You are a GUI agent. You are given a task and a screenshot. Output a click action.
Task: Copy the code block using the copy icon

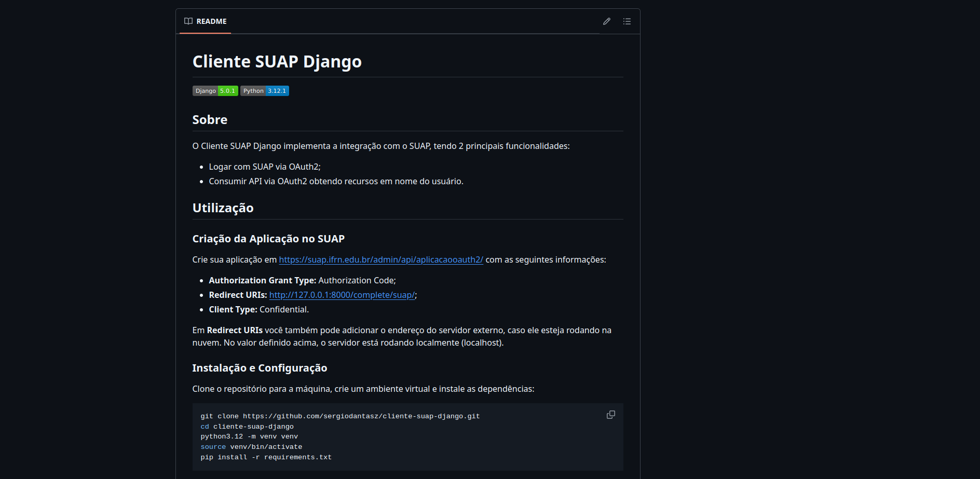point(611,415)
